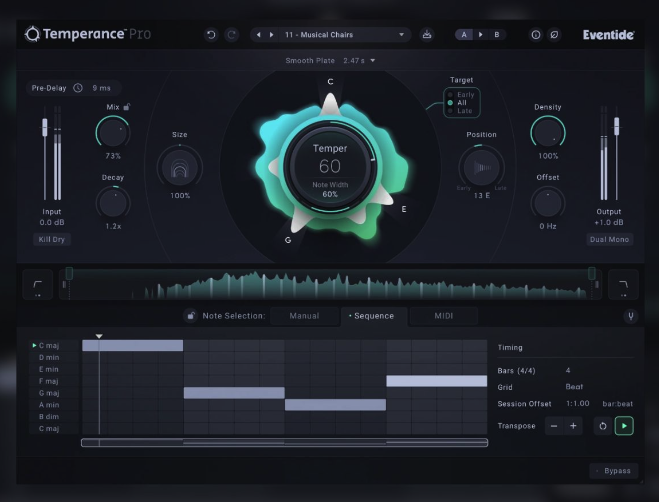659x502 pixels.
Task: Click the Temperance Pro logo
Action: click(x=88, y=34)
